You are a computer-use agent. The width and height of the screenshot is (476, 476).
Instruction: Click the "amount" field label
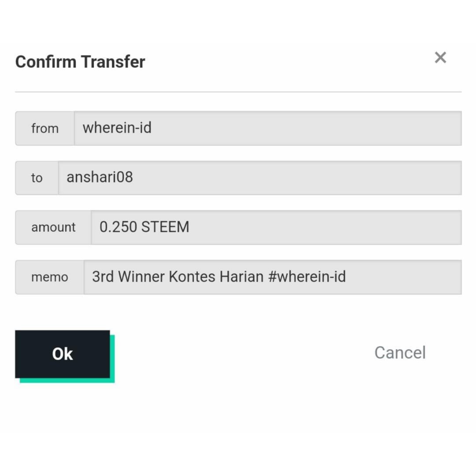click(53, 227)
